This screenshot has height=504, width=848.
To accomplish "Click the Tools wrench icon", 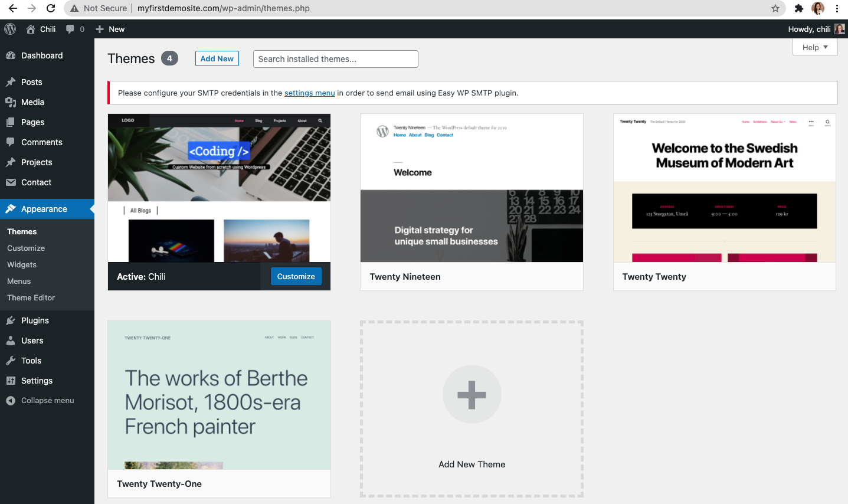I will (11, 361).
